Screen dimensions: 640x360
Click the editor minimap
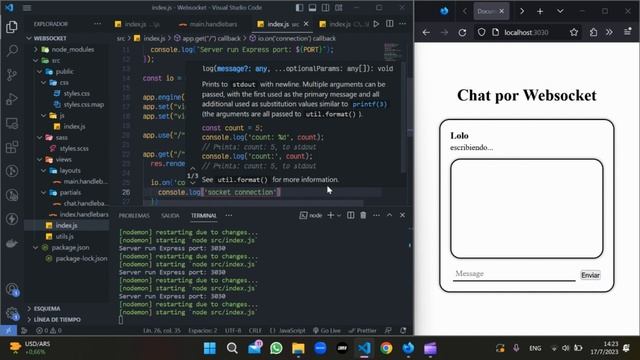(392, 51)
